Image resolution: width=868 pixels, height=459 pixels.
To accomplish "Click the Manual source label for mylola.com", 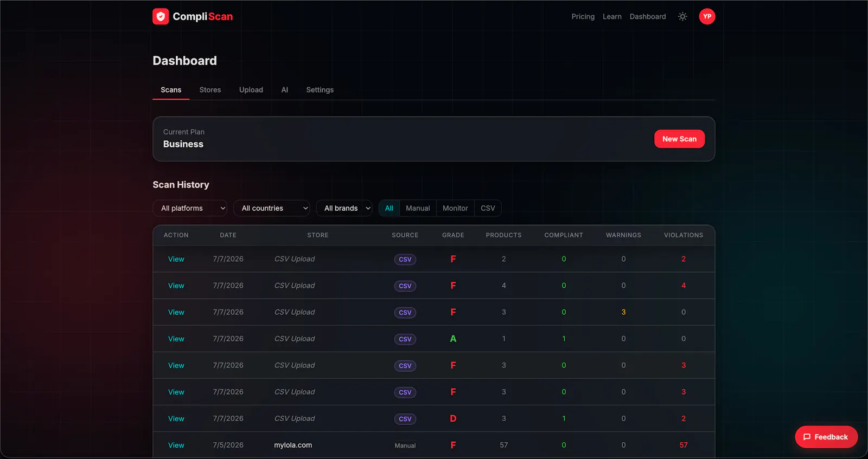I will tap(405, 445).
